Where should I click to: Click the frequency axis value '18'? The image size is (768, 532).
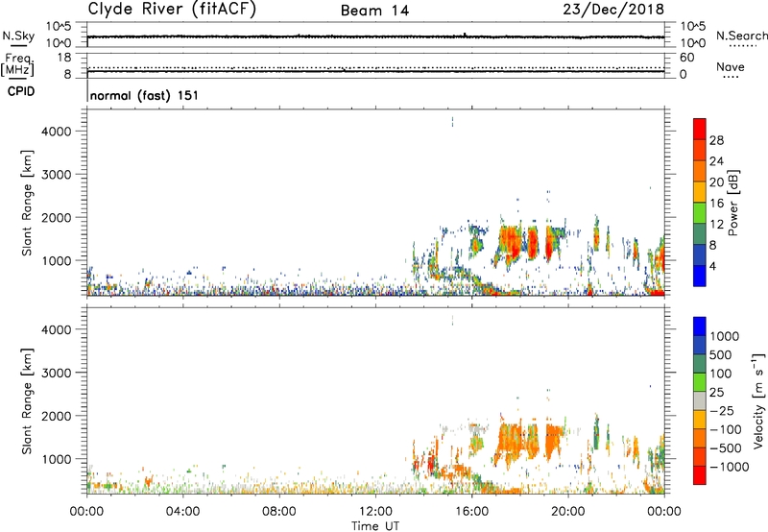click(x=64, y=58)
